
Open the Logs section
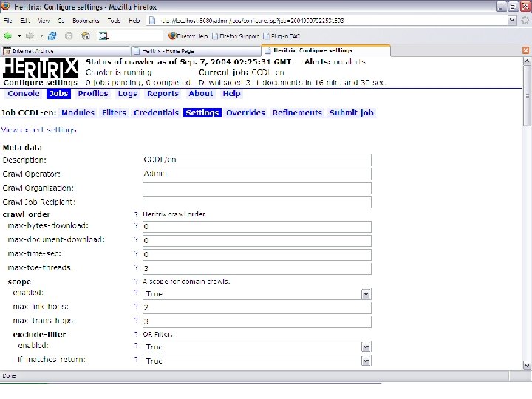pos(128,94)
